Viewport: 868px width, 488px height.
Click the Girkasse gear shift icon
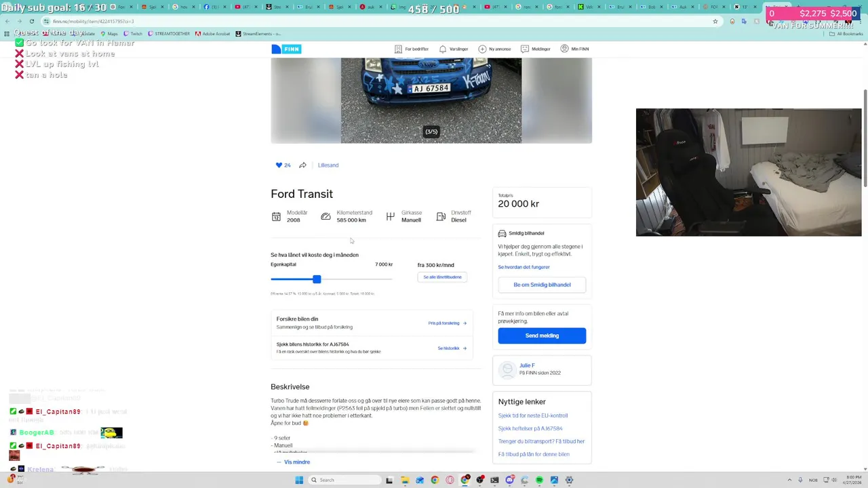point(390,217)
